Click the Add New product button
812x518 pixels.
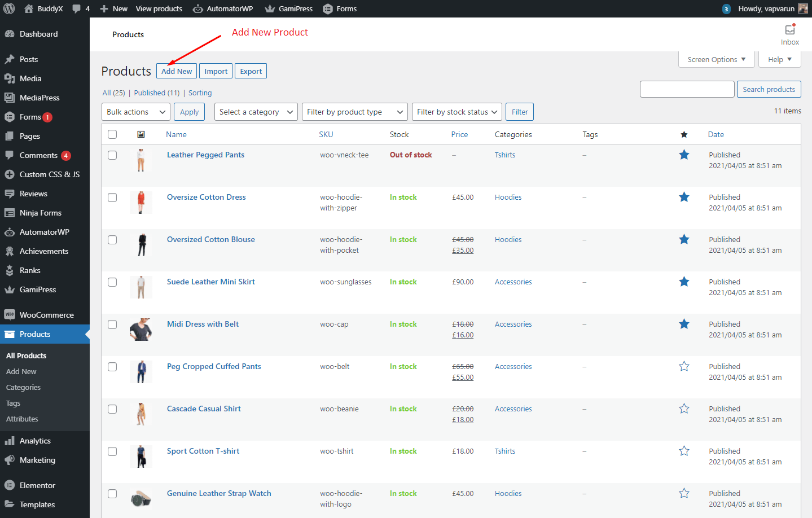tap(177, 71)
